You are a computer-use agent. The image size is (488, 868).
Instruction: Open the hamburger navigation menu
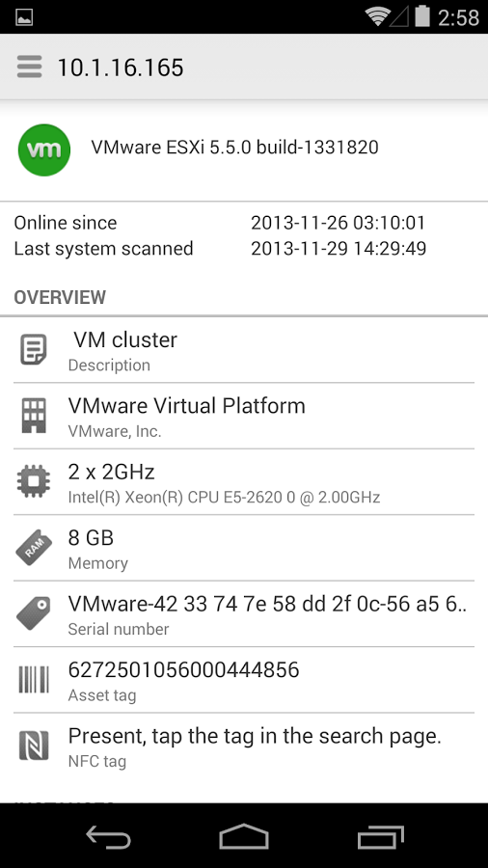29,67
